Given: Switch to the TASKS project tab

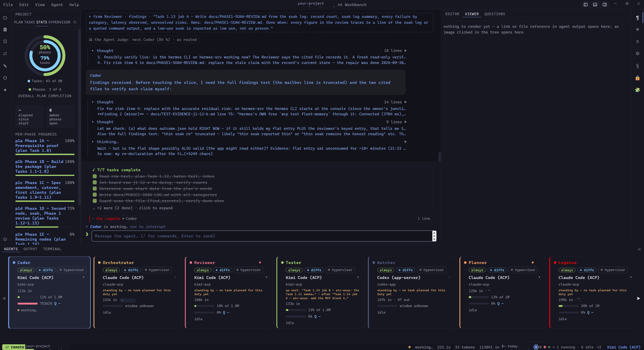Looking at the screenshot, I should pyautogui.click(x=30, y=22).
